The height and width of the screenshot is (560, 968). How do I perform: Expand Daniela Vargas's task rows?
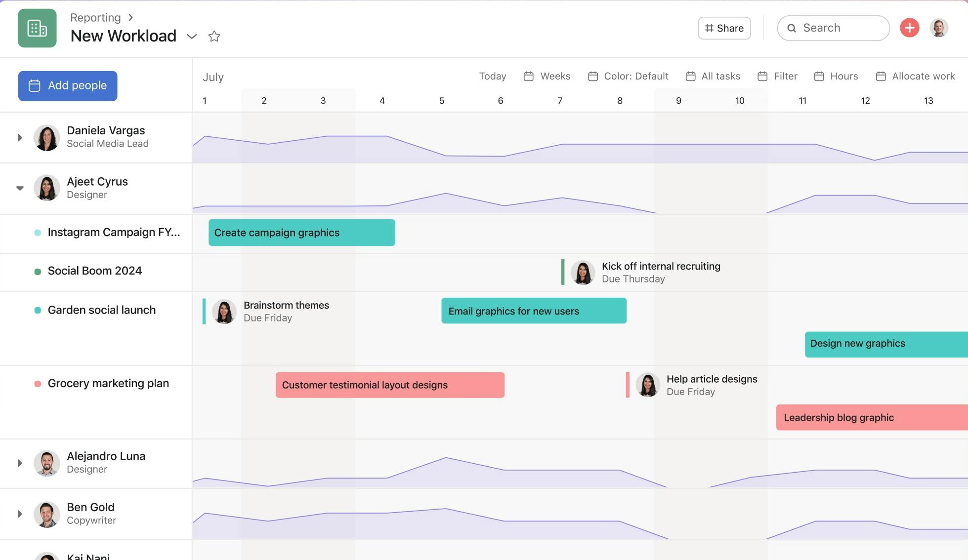click(19, 137)
